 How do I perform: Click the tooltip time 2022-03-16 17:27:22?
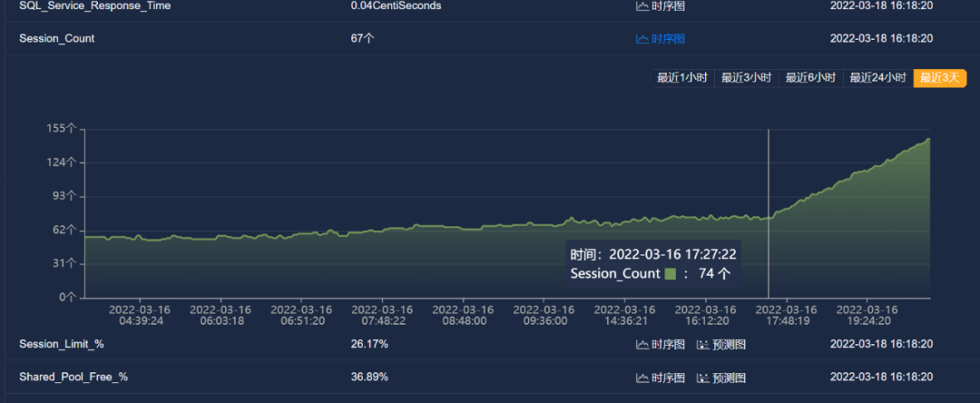[672, 255]
